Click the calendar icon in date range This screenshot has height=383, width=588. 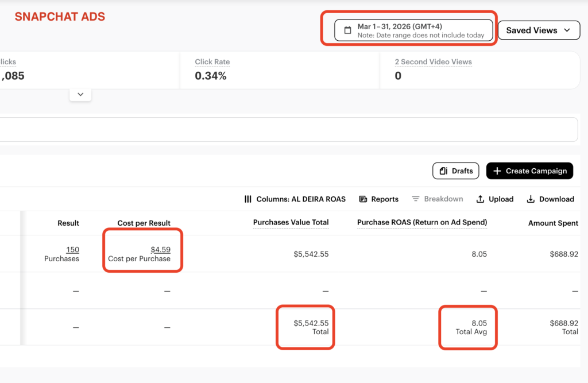(347, 30)
